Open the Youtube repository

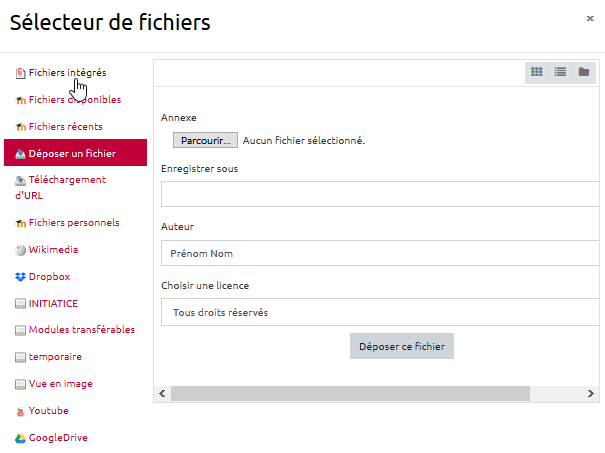click(x=48, y=410)
